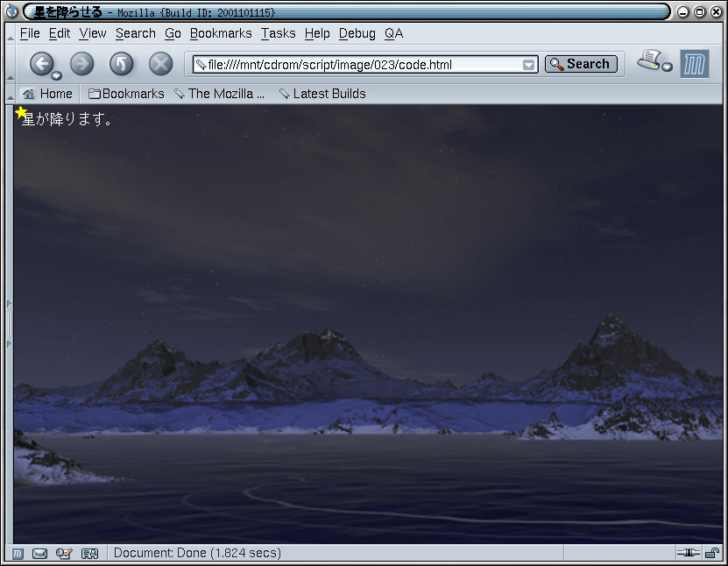Screen dimensions: 728x566
Task: Open the Back button history dropdown arrow
Action: (x=57, y=75)
